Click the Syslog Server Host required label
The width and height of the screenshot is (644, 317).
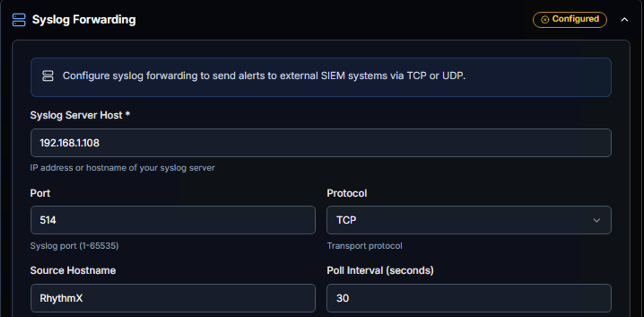(79, 115)
